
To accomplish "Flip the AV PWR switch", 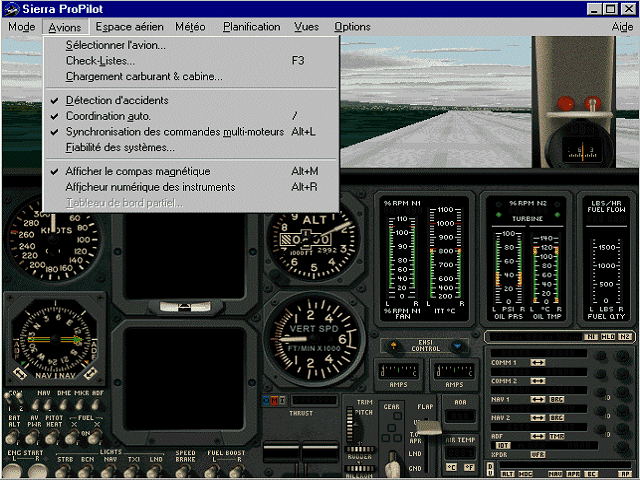I will click(x=33, y=437).
